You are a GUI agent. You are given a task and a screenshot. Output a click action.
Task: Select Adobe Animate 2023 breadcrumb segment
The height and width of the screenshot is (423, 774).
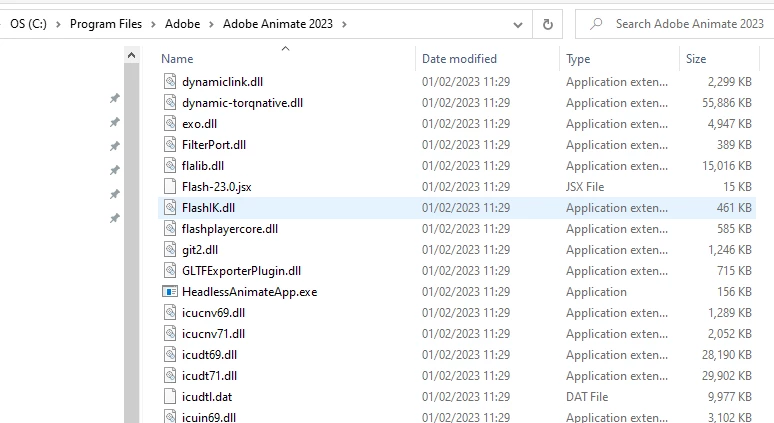tap(278, 24)
